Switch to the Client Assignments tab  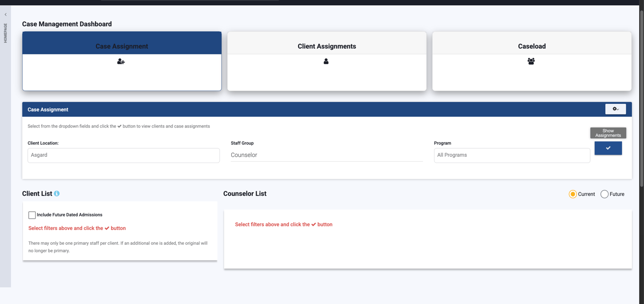326,46
